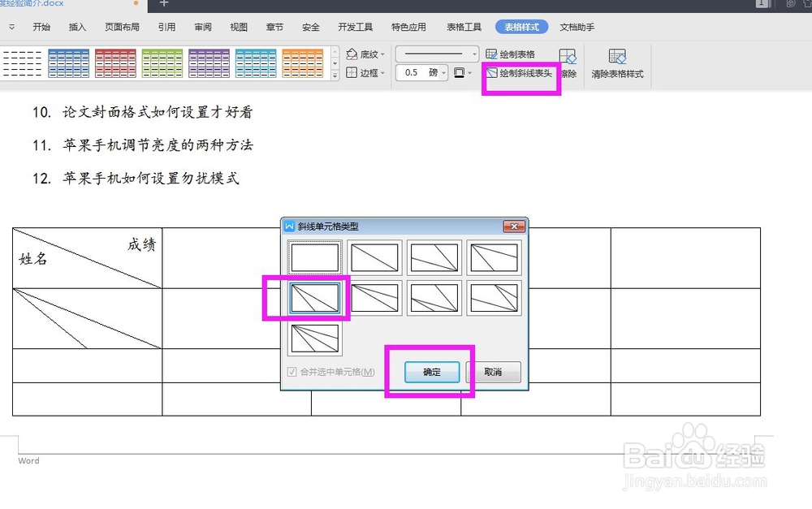Open the Shading (底纹) tool
The width and height of the screenshot is (812, 509).
363,54
